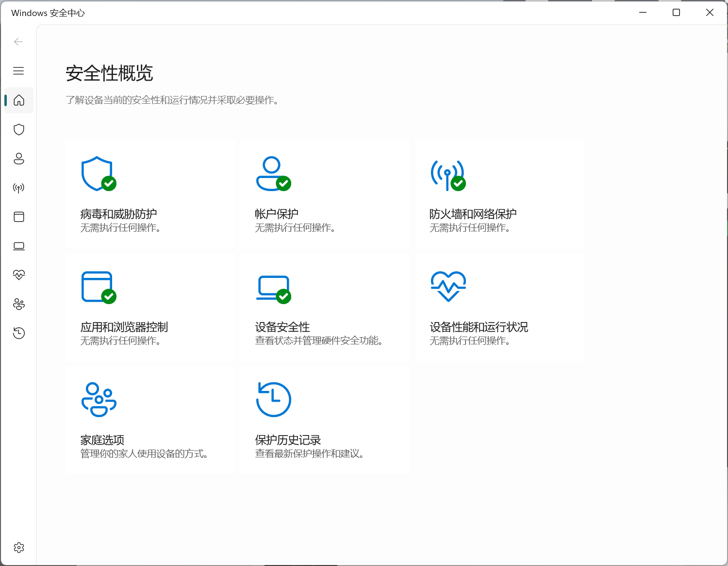The width and height of the screenshot is (728, 566).
Task: Open Family options icon in sidebar
Action: (19, 304)
